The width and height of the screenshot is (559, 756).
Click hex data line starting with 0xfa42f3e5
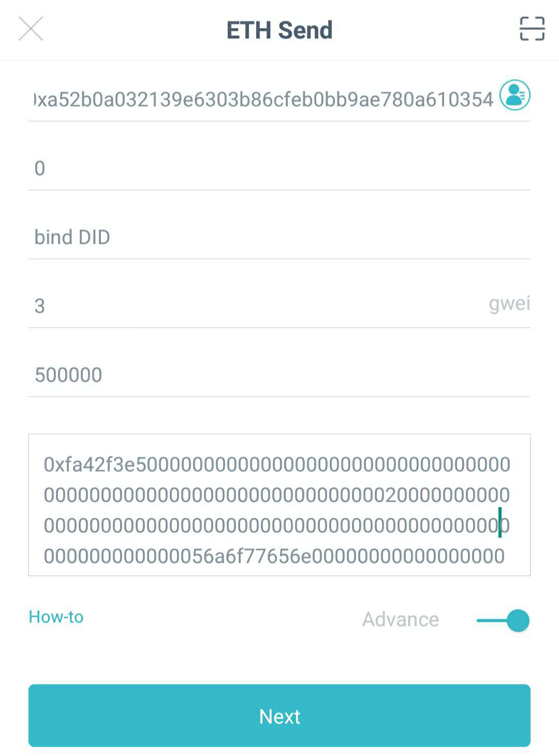(x=277, y=465)
